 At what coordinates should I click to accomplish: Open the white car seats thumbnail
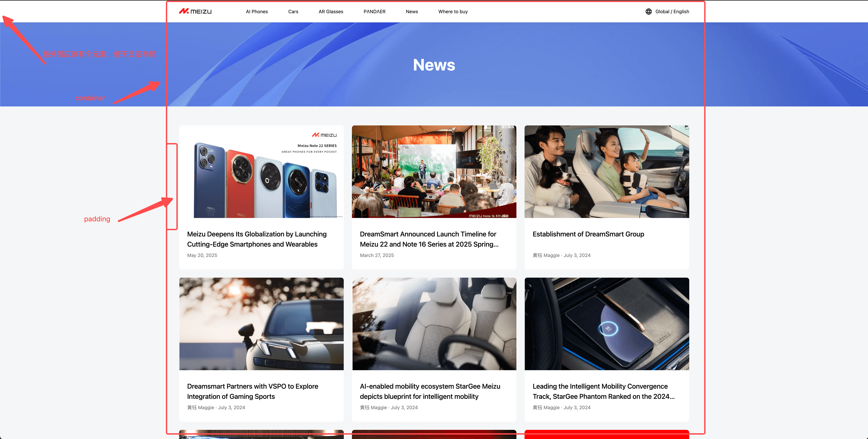(x=434, y=324)
